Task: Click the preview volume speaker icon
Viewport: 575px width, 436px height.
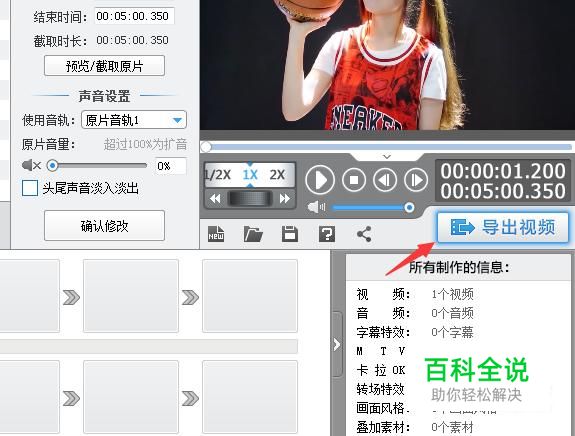Action: click(316, 207)
